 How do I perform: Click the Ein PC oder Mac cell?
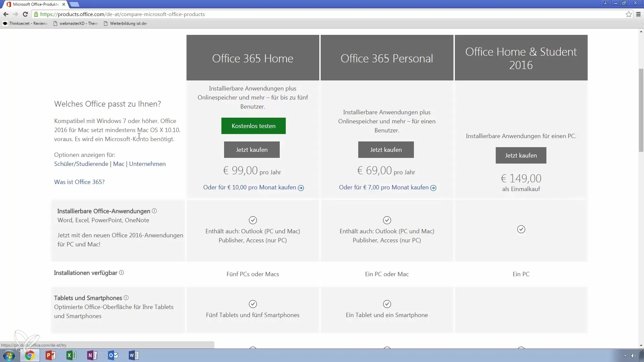tap(387, 274)
